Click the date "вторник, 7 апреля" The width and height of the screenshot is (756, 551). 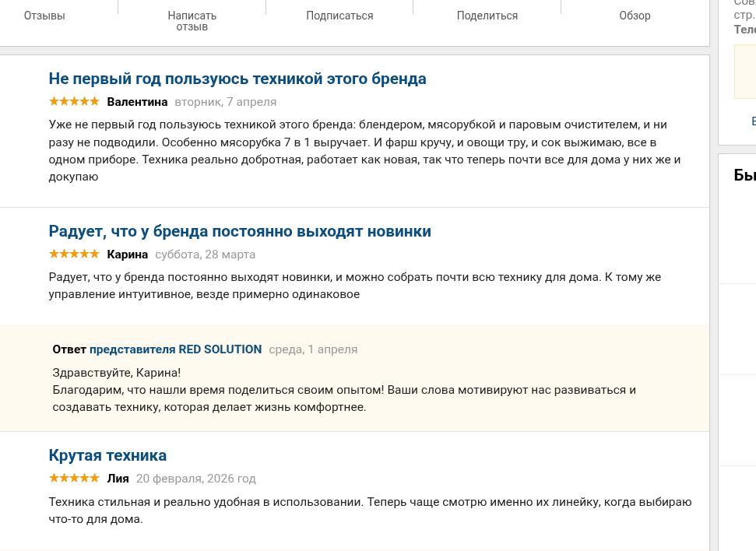click(x=226, y=102)
